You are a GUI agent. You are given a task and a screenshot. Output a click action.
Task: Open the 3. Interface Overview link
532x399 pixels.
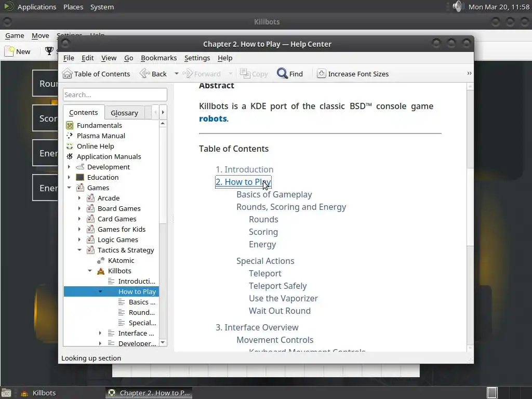257,327
